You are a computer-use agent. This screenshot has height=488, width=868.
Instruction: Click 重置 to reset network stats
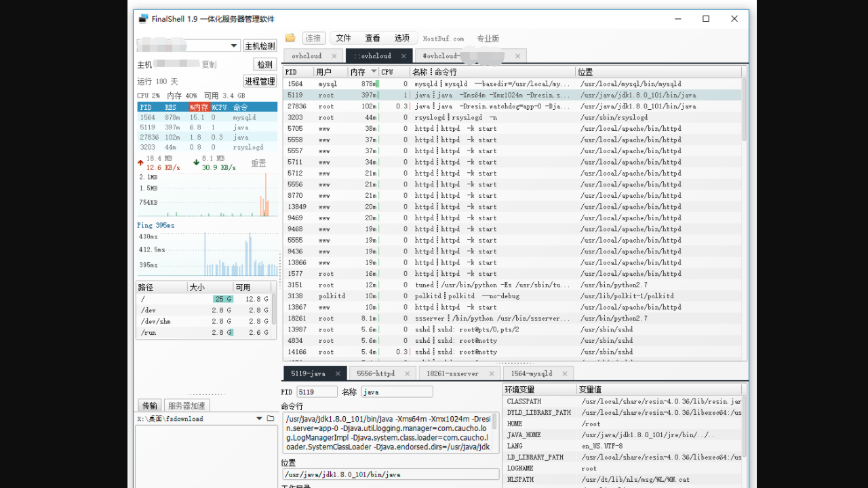258,163
